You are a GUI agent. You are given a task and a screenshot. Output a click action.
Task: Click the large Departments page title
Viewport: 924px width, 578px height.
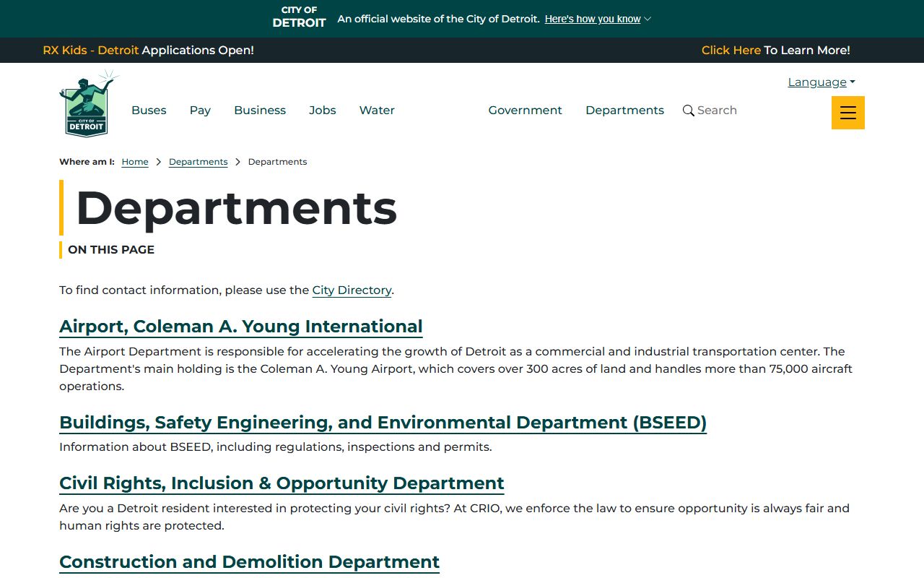[236, 208]
